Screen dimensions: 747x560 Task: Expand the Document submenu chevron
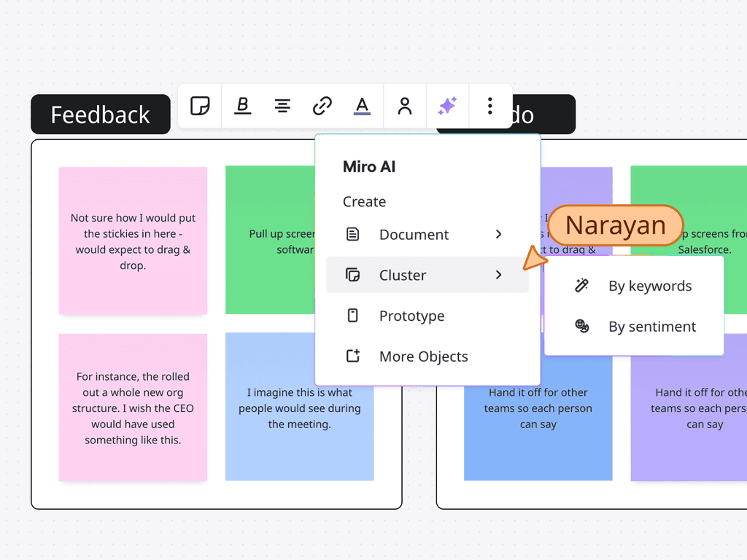coord(499,235)
